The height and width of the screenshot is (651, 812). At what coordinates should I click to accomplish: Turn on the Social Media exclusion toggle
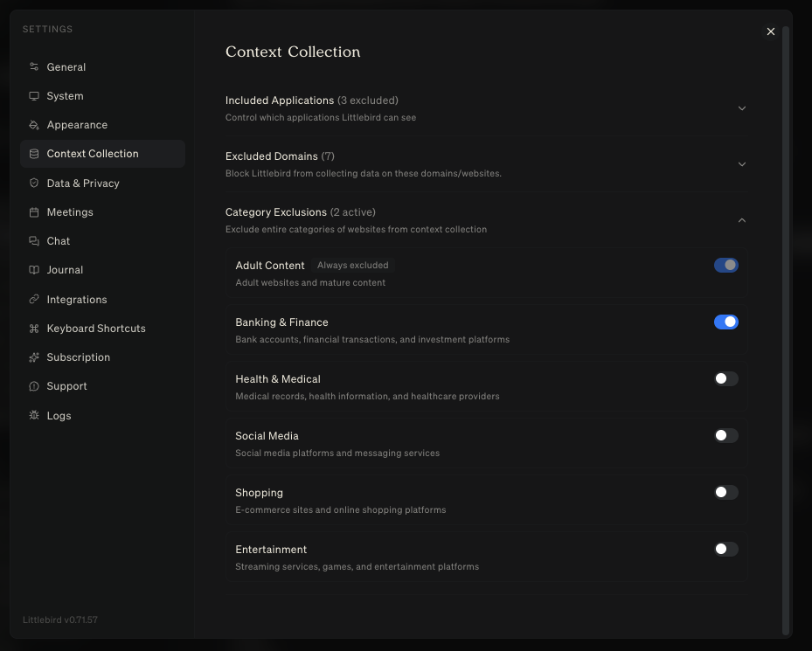tap(725, 436)
